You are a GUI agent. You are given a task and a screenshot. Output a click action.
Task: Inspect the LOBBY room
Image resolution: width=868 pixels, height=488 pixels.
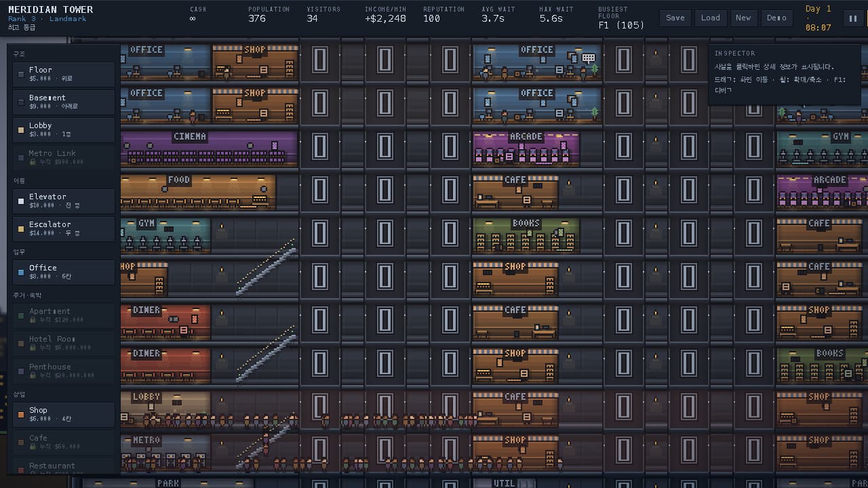click(165, 409)
